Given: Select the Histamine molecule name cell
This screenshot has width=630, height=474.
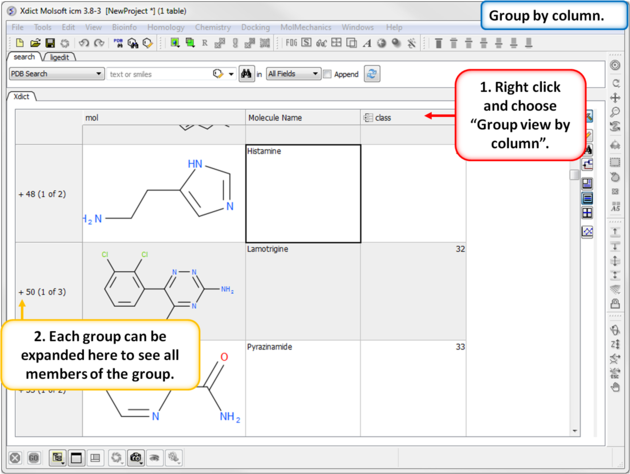Looking at the screenshot, I should [x=303, y=193].
